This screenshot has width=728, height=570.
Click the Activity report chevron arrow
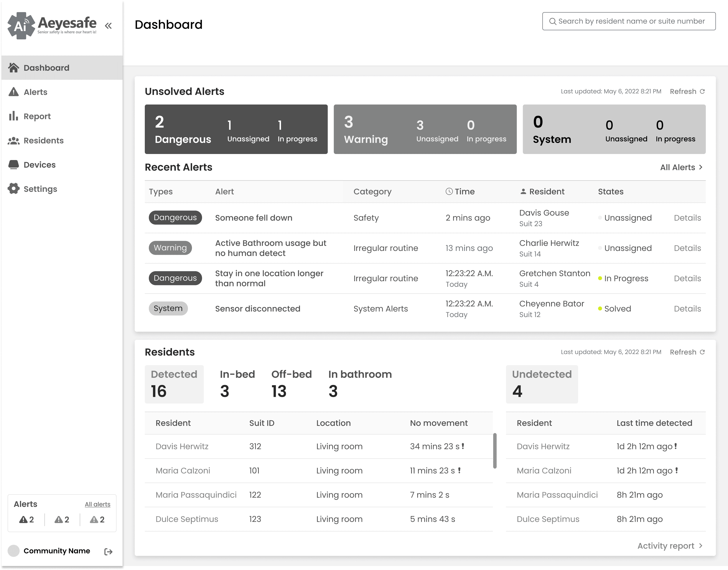click(x=701, y=546)
